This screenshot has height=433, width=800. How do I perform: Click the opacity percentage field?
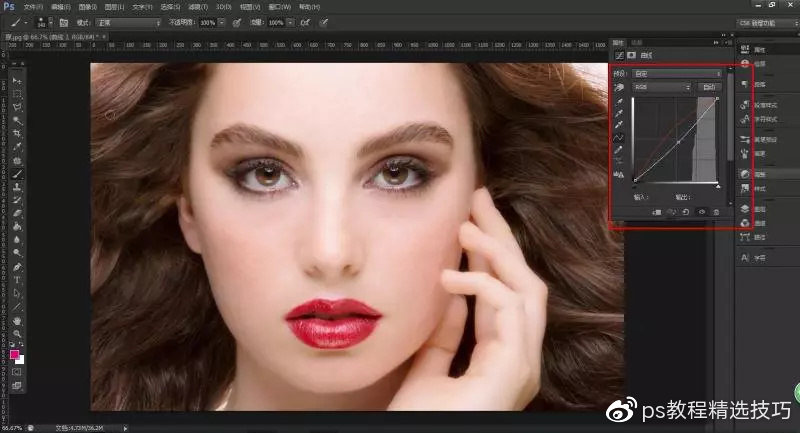click(x=207, y=21)
